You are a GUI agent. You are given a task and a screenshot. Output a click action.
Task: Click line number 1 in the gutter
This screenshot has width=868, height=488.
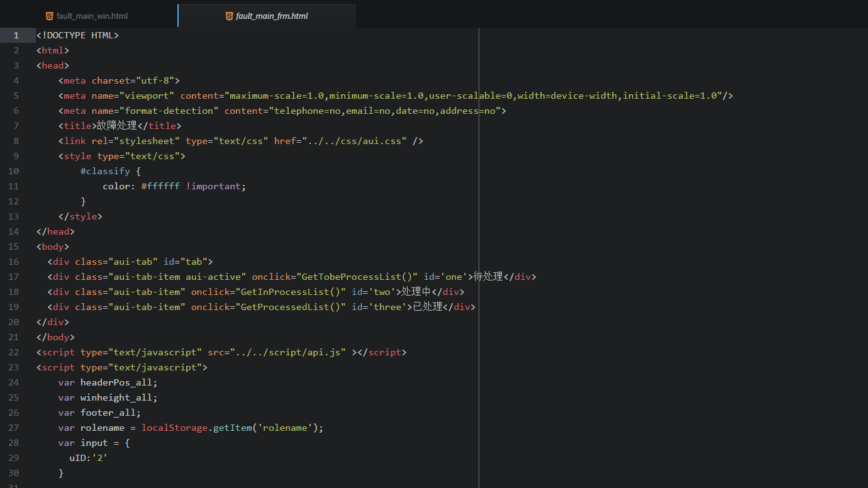point(16,35)
